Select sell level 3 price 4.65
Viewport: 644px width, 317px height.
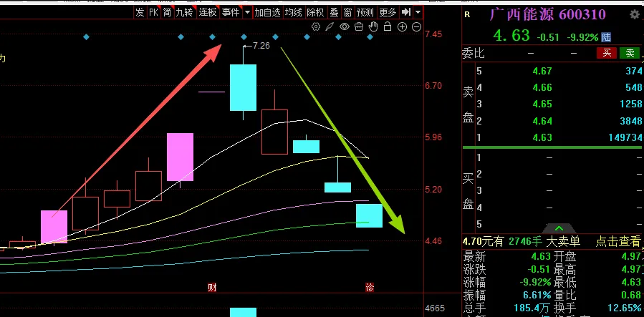[542, 104]
